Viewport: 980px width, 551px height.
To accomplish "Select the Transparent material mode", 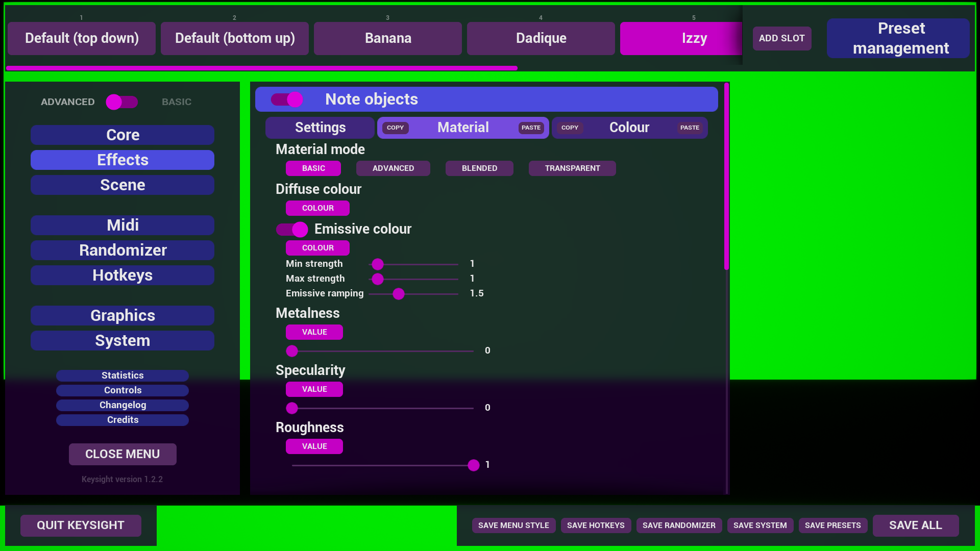I will 572,168.
